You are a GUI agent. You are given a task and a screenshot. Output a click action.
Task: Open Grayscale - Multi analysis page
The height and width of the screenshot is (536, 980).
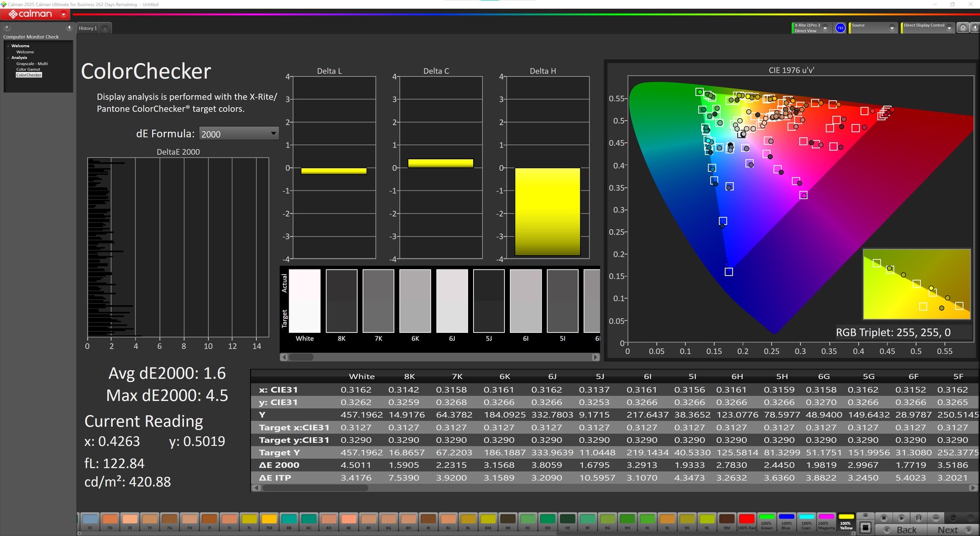32,64
